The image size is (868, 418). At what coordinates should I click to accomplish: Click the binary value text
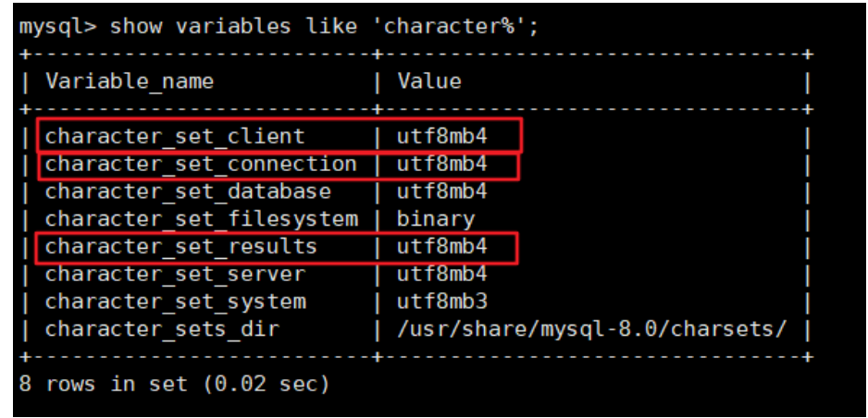tap(436, 220)
